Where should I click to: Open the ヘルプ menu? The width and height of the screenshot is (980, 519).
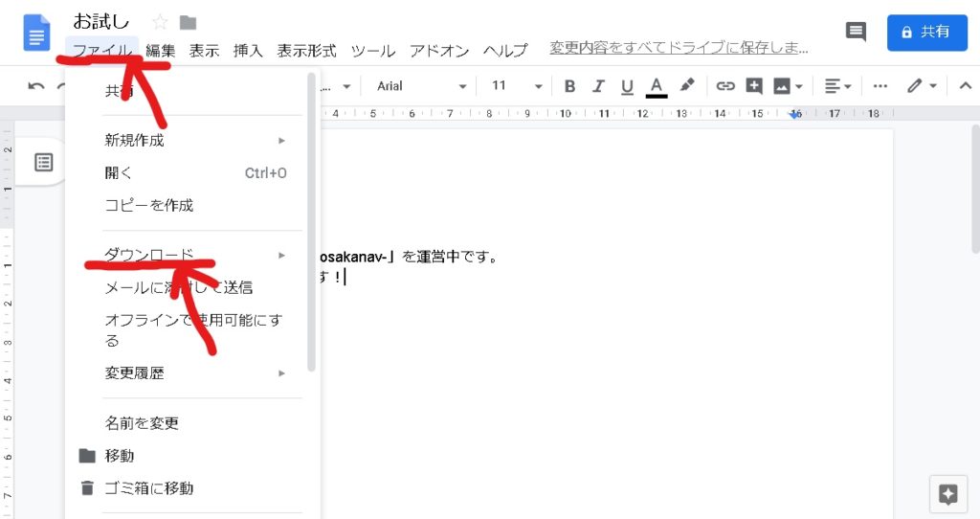click(505, 50)
